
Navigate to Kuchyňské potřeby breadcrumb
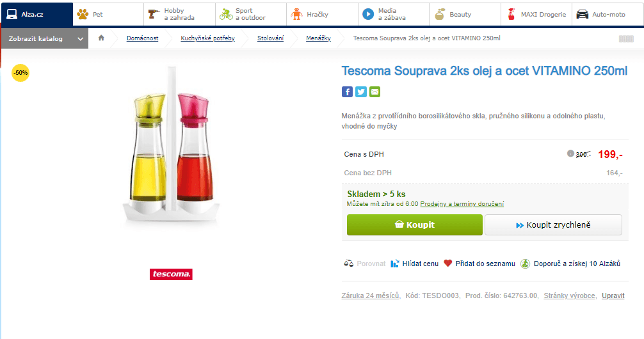(207, 39)
